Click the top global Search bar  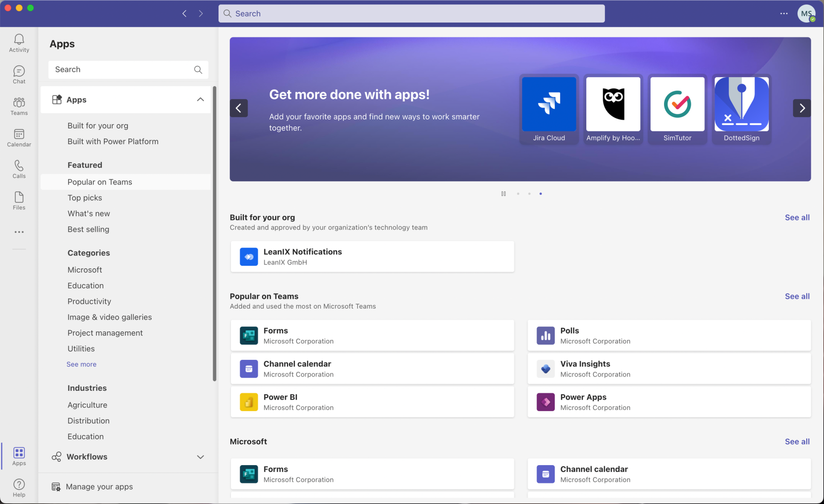click(x=412, y=13)
